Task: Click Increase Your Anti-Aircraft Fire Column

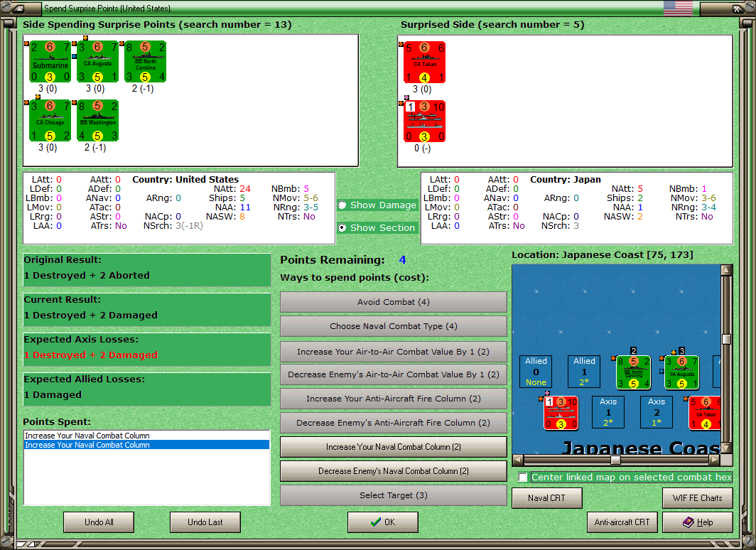Action: tap(393, 398)
